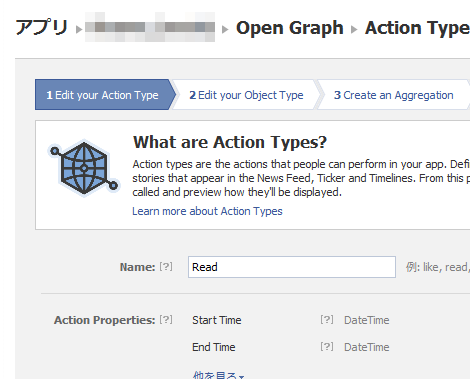Image resolution: width=470 pixels, height=379 pixels.
Task: Open the blurred app name breadcrumb
Action: [x=150, y=27]
